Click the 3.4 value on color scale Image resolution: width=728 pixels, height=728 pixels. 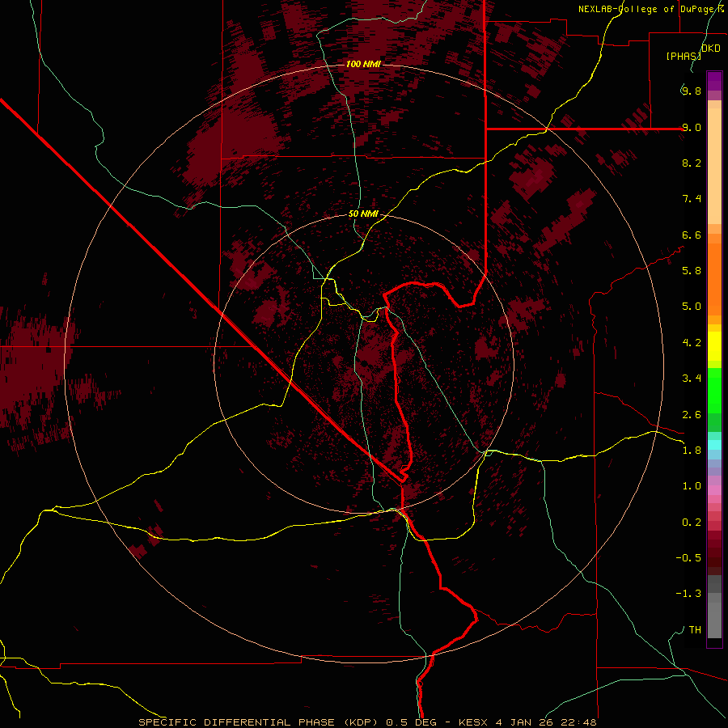coord(692,379)
